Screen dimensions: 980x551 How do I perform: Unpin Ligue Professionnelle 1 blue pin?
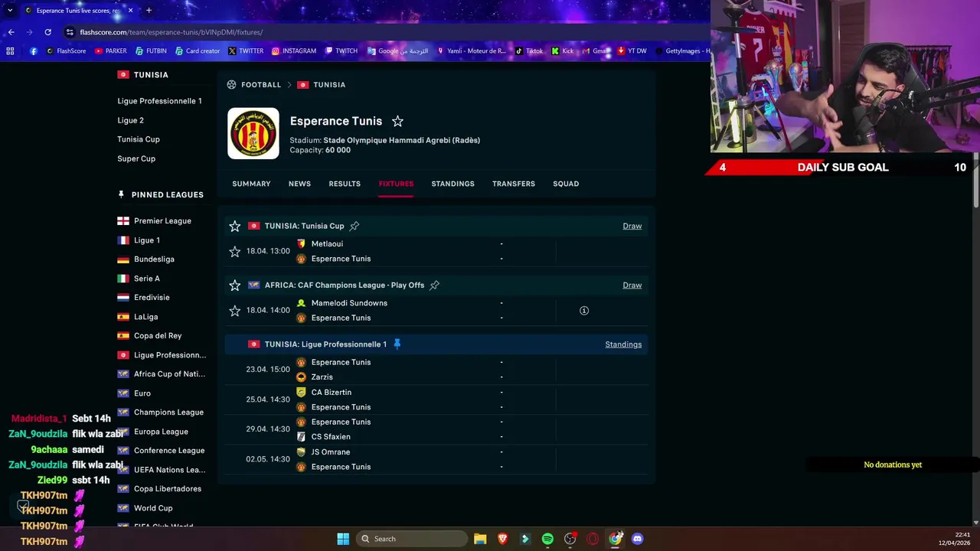click(397, 344)
